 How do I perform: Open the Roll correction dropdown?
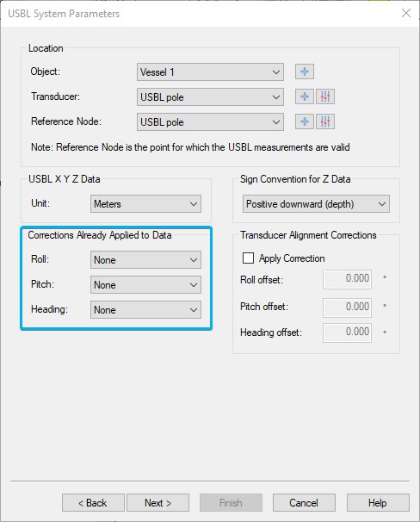click(145, 259)
